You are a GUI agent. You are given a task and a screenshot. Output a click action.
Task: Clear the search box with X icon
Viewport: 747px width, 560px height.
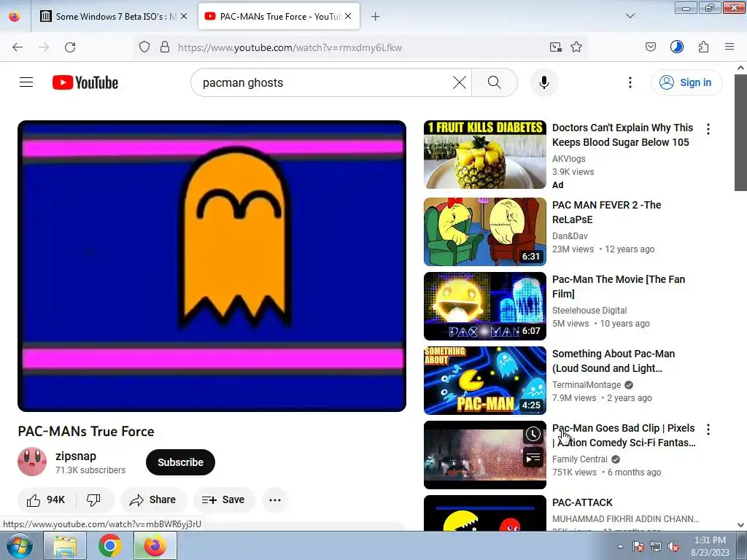(x=460, y=82)
